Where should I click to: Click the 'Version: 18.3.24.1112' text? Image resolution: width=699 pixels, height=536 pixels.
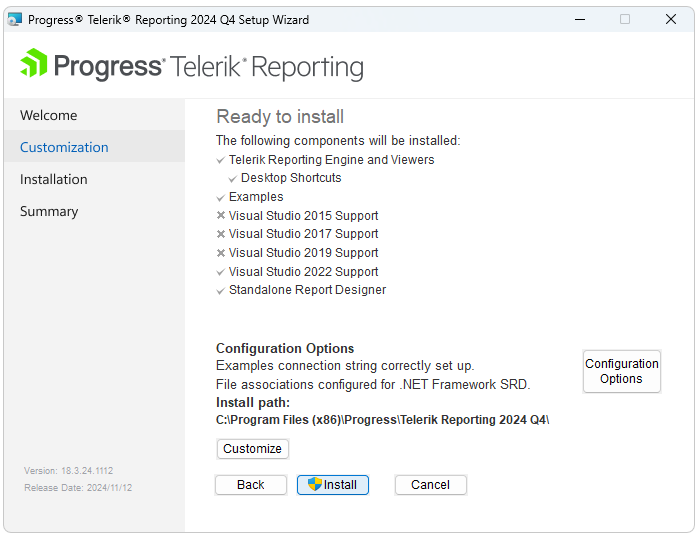click(x=68, y=471)
